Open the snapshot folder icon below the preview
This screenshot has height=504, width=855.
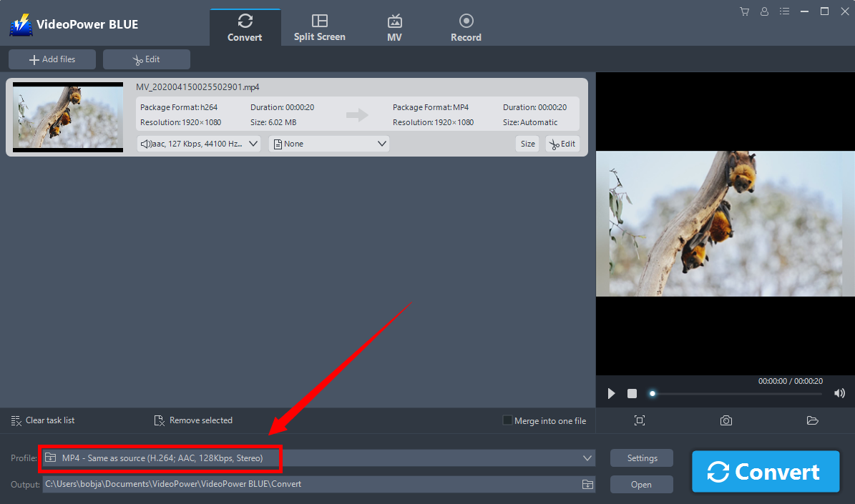click(x=812, y=420)
